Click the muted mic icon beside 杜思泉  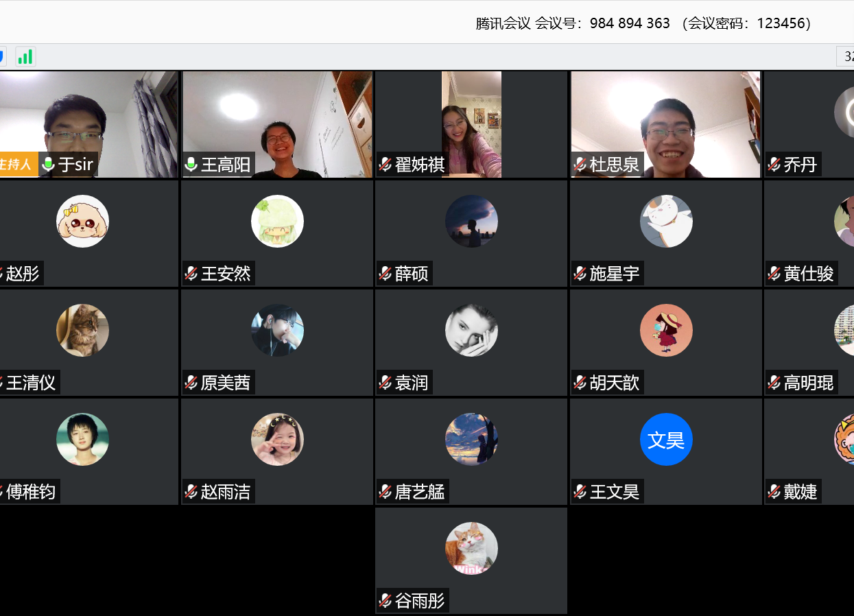click(580, 165)
